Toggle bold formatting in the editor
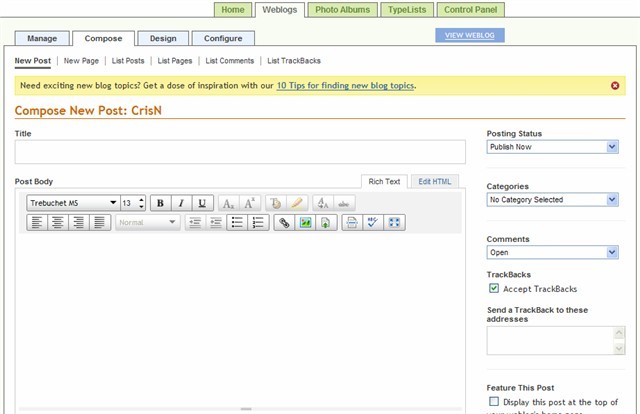Viewport: 640px width, 414px height. [160, 202]
